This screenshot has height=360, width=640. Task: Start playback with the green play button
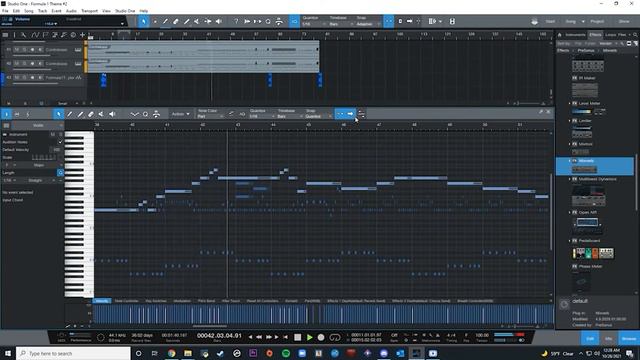coord(309,337)
